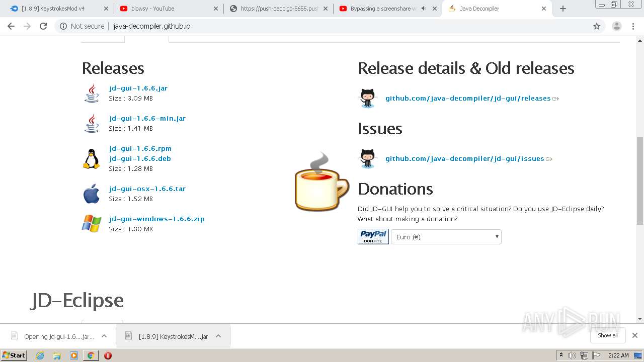Select the Java Decompiler tab
Image resolution: width=644 pixels, height=362 pixels.
(x=497, y=9)
